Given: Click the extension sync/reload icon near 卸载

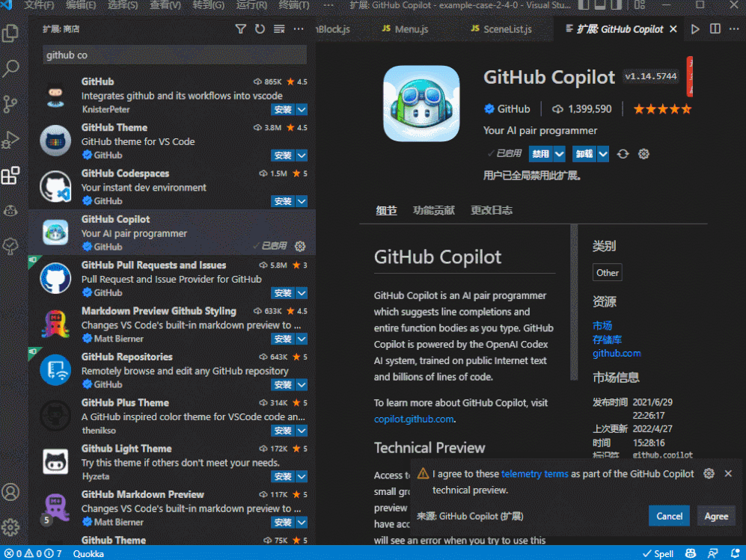Looking at the screenshot, I should (623, 153).
